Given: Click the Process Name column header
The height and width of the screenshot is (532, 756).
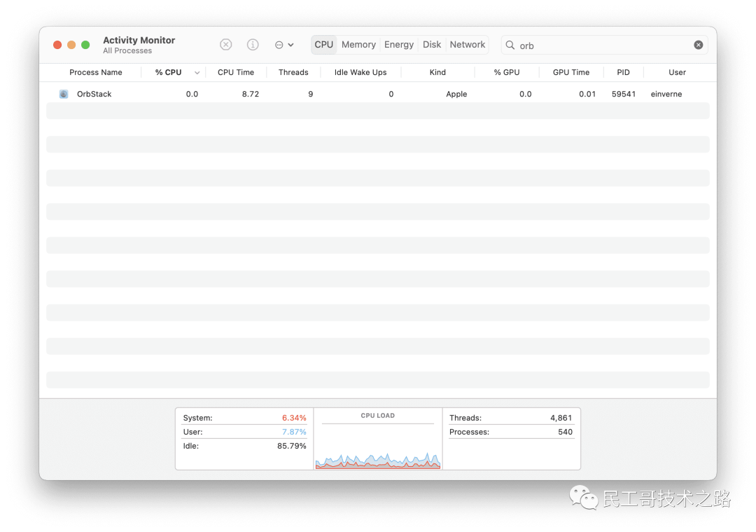Looking at the screenshot, I should (95, 72).
